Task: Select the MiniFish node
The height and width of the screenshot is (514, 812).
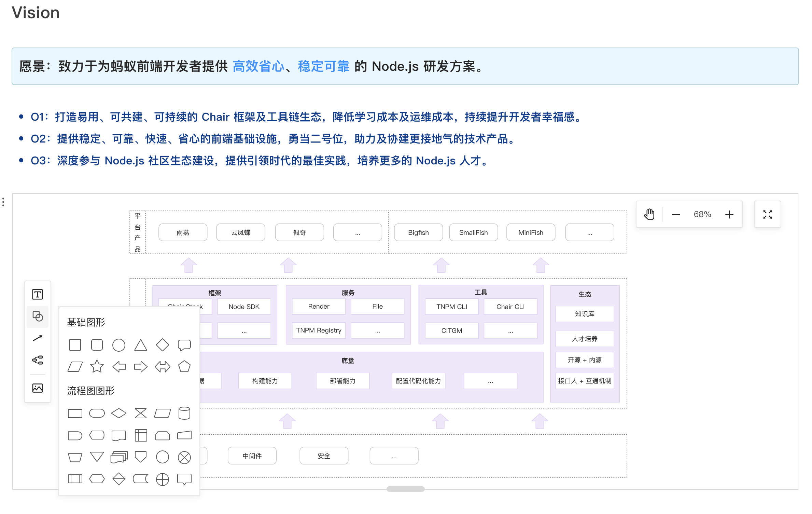Action: [x=531, y=232]
